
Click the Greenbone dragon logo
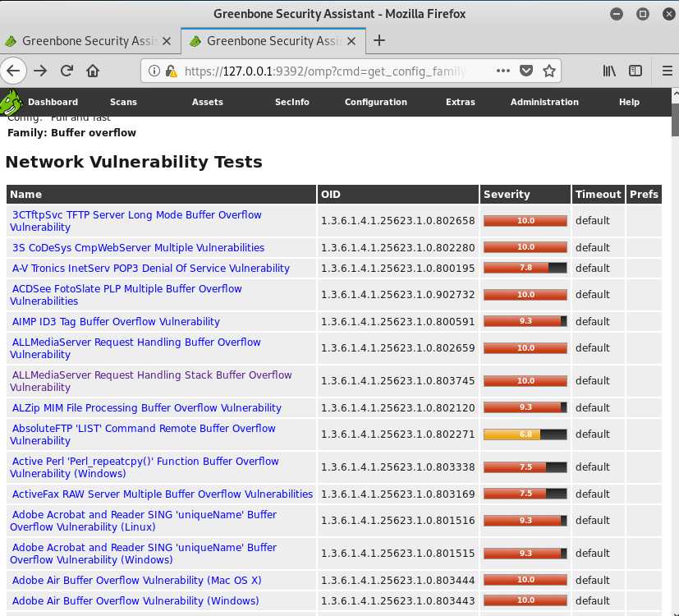(11, 102)
